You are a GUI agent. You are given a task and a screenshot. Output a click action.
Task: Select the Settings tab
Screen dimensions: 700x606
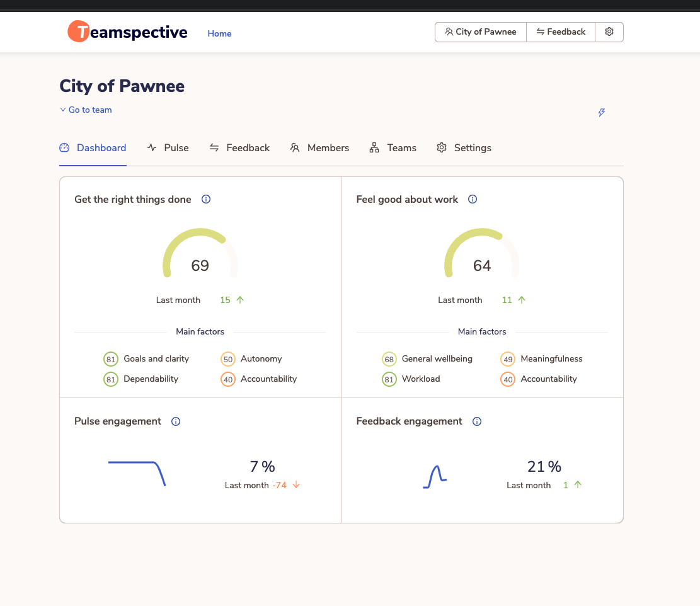(x=464, y=148)
